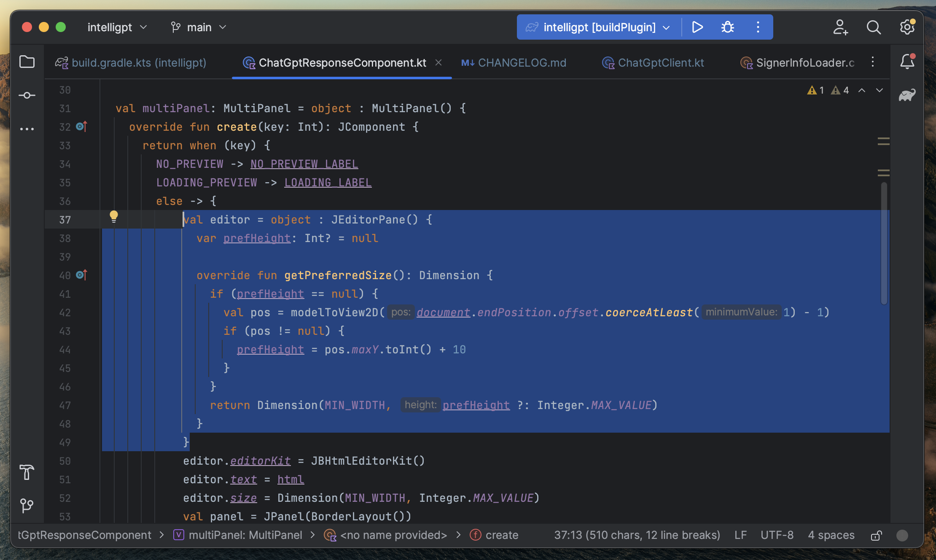Image resolution: width=936 pixels, height=560 pixels.
Task: Click UTF-8 encoding in the status bar
Action: click(777, 535)
